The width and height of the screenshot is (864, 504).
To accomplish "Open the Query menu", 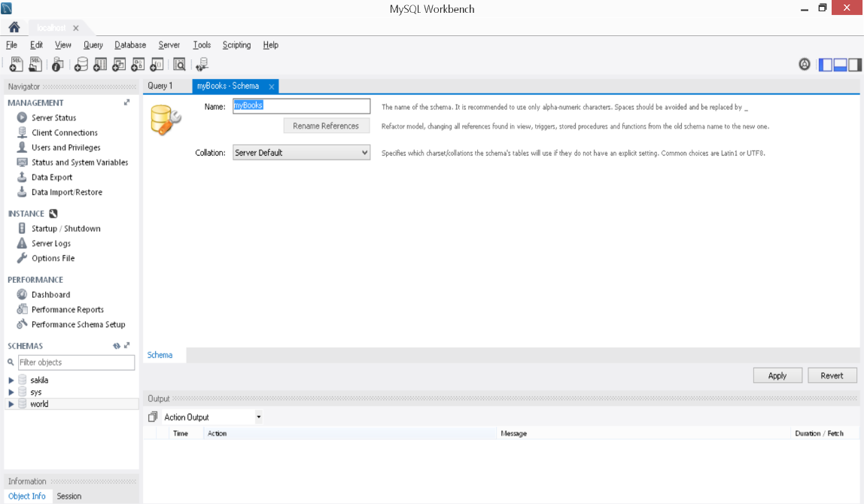I will [93, 45].
